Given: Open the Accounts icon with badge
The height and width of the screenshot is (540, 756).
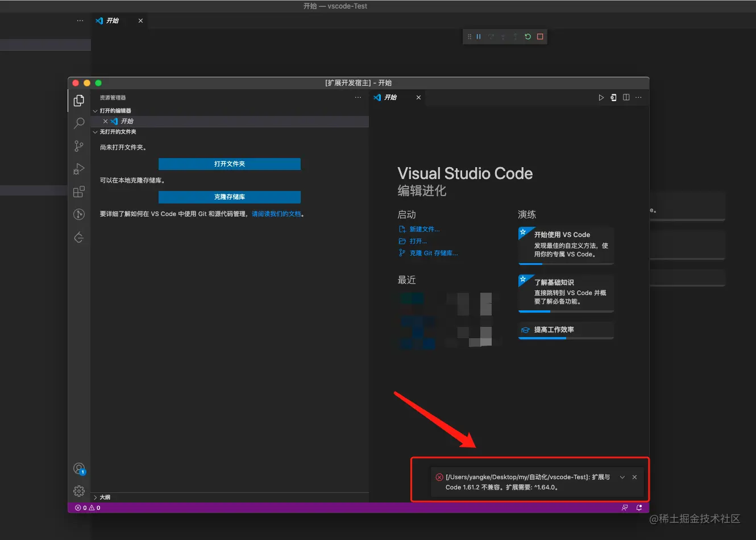Looking at the screenshot, I should (79, 468).
